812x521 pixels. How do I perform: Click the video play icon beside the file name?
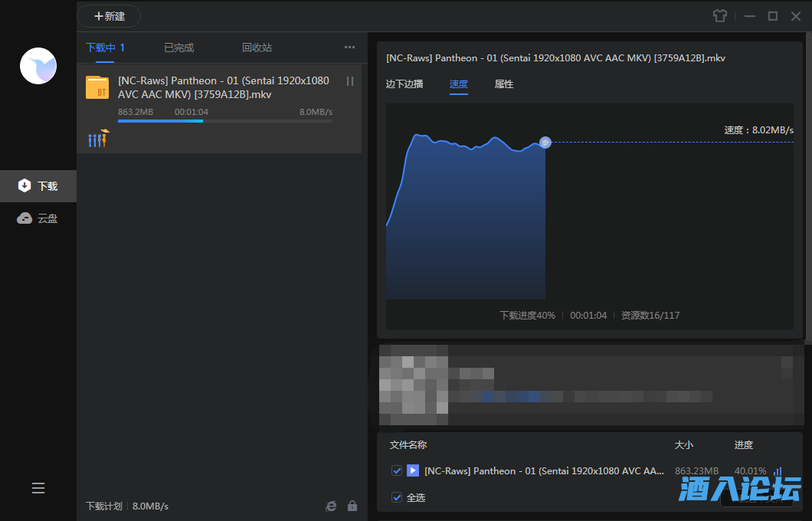(413, 471)
